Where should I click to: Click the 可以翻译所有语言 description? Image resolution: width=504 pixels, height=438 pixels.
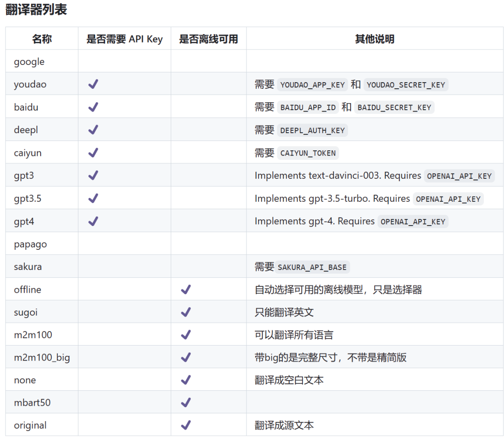point(294,335)
